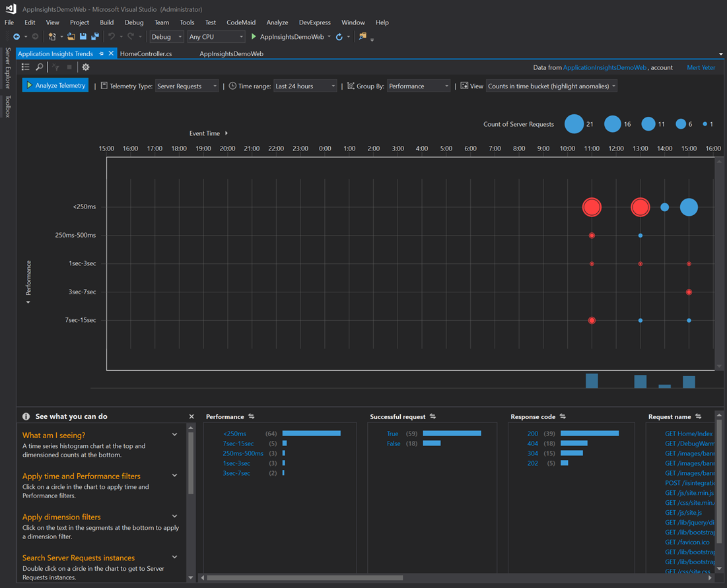Click the Event Time axis arrow
Viewport: 727px width, 588px height.
[226, 133]
